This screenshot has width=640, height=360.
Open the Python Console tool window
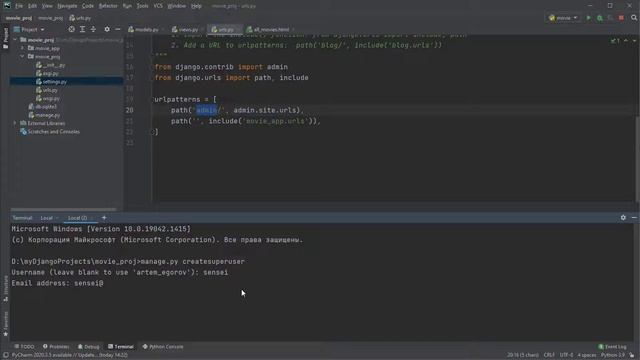click(x=163, y=347)
